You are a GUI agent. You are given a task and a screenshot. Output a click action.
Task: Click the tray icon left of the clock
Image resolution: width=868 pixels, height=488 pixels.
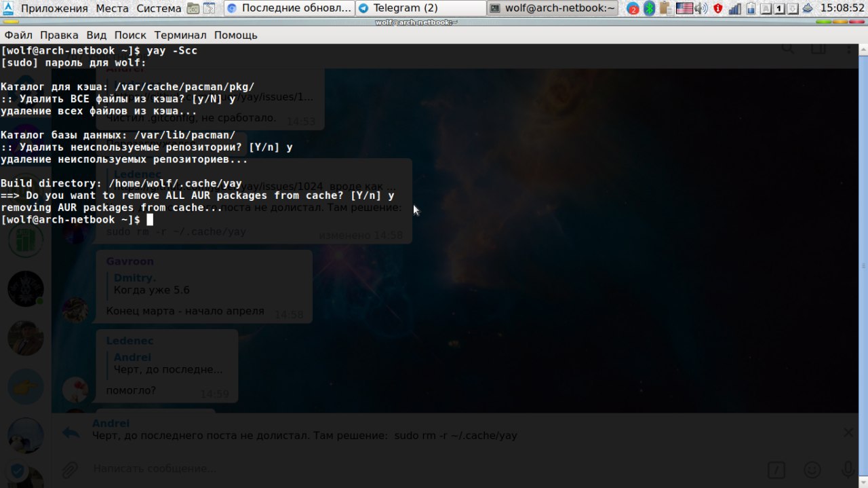(x=808, y=8)
